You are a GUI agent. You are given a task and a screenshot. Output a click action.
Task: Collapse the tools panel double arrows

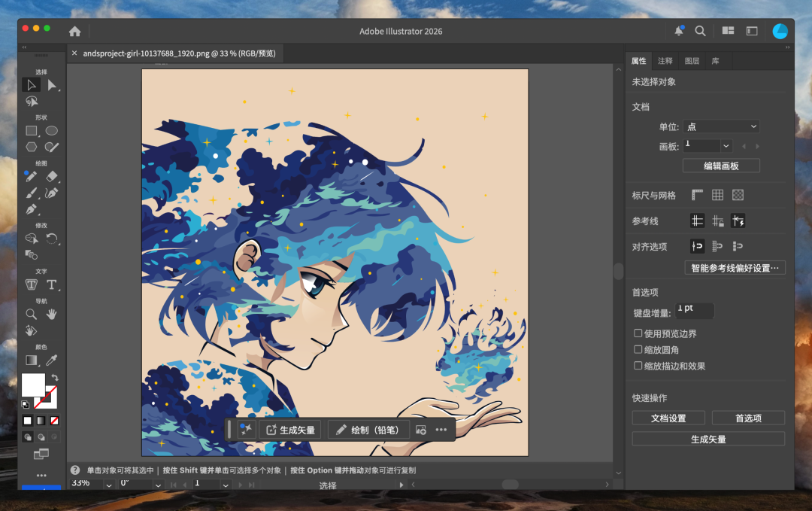[x=24, y=47]
